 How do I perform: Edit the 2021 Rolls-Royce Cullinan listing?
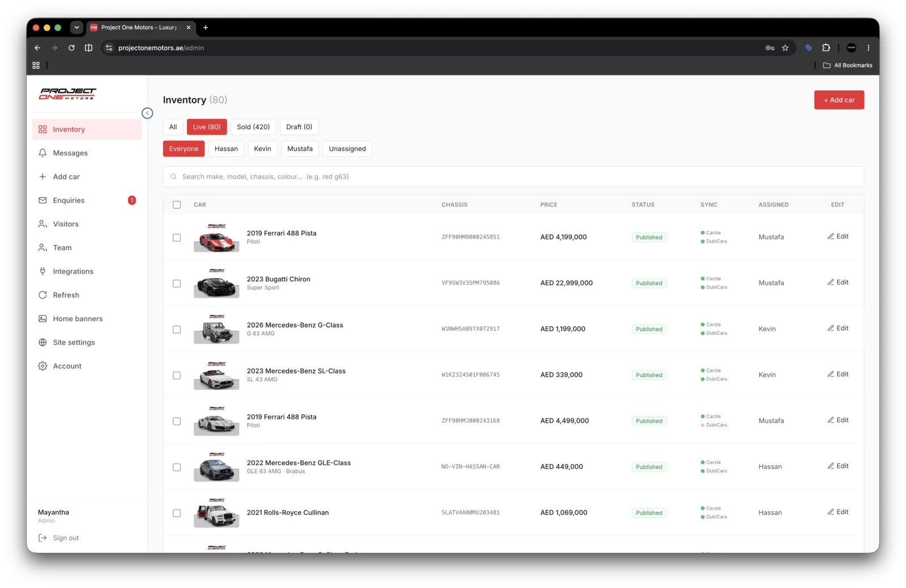pyautogui.click(x=838, y=512)
